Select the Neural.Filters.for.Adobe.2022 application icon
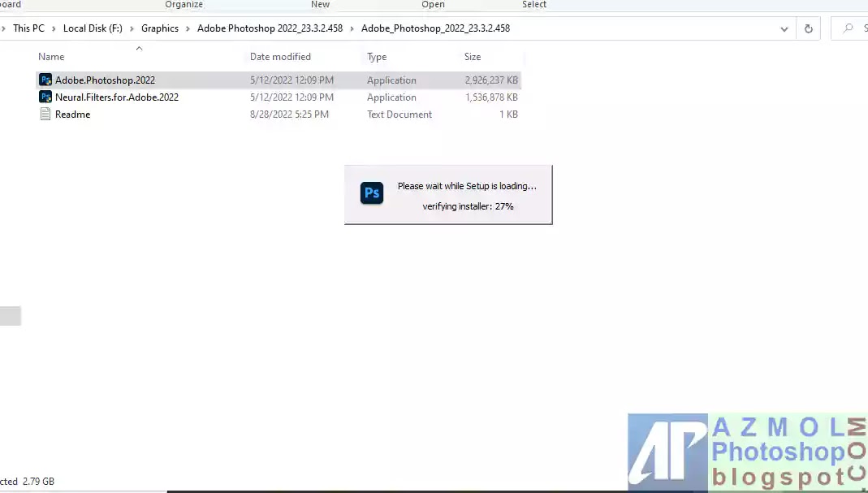The image size is (868, 493). click(45, 97)
